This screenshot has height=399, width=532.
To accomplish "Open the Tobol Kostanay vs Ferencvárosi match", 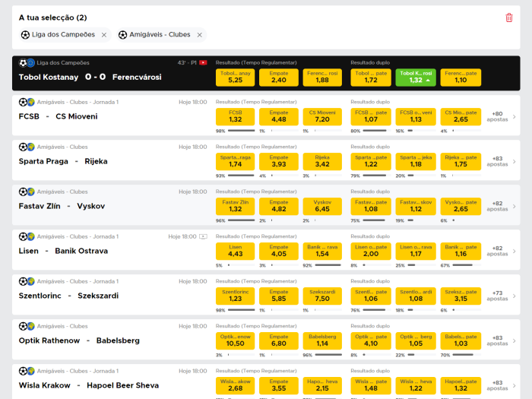I will click(90, 78).
